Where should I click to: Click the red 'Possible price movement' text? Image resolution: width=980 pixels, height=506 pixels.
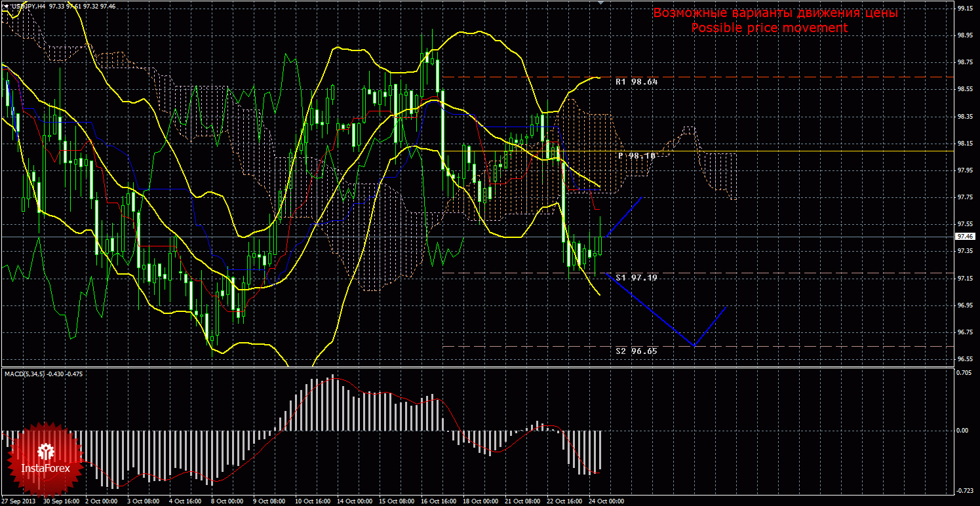click(x=770, y=28)
